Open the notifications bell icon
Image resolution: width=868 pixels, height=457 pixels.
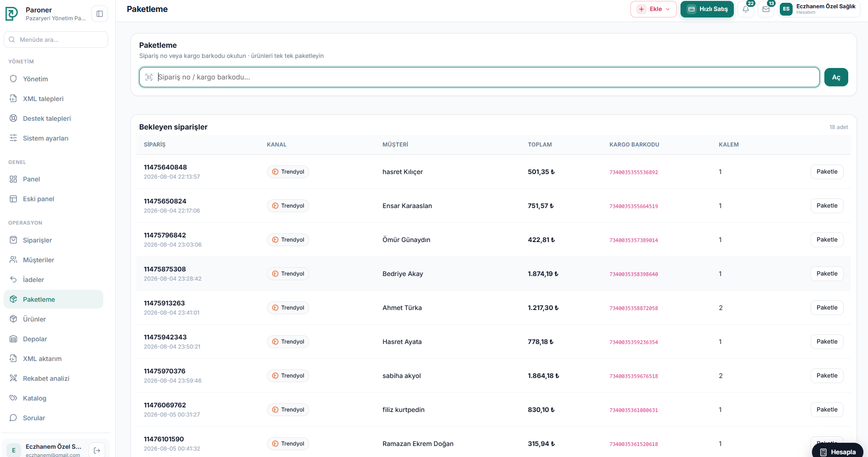click(746, 9)
